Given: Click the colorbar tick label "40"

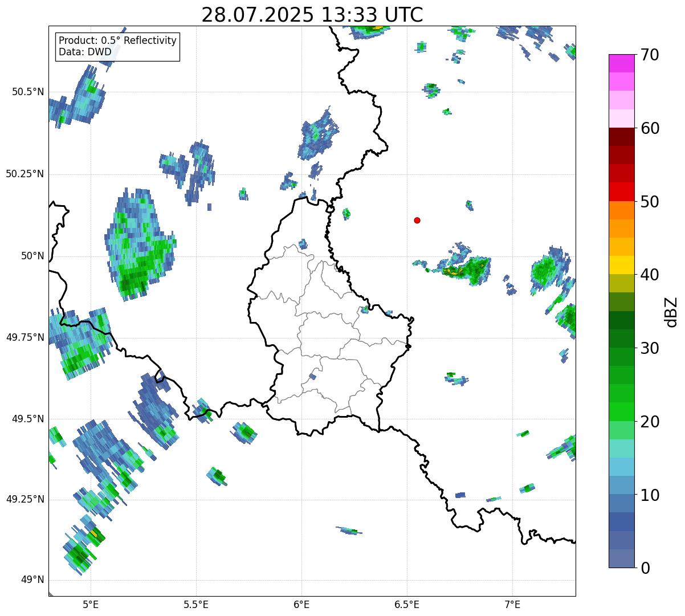Looking at the screenshot, I should coord(650,275).
